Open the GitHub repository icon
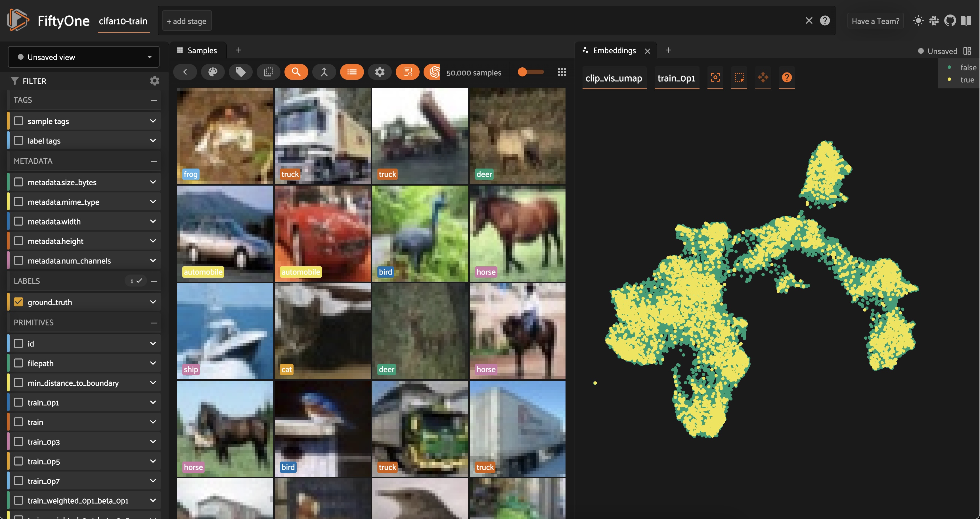The height and width of the screenshot is (519, 980). click(x=950, y=20)
